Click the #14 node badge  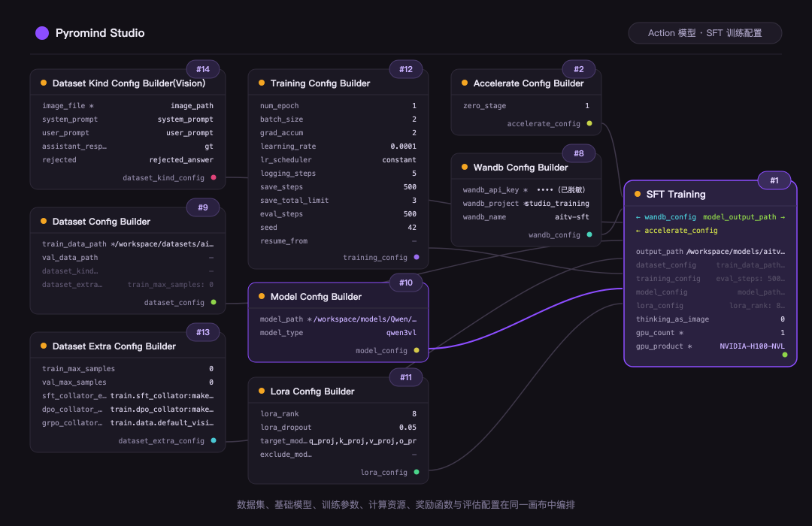[x=203, y=69]
